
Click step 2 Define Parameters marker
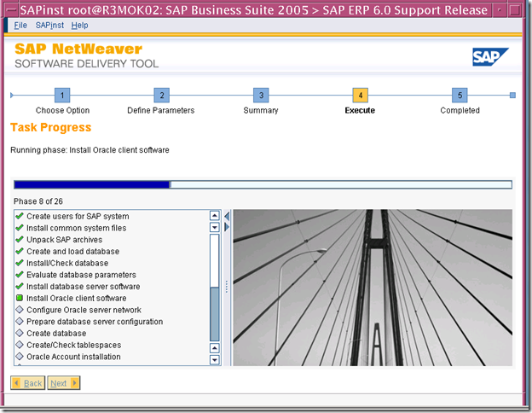coord(161,95)
